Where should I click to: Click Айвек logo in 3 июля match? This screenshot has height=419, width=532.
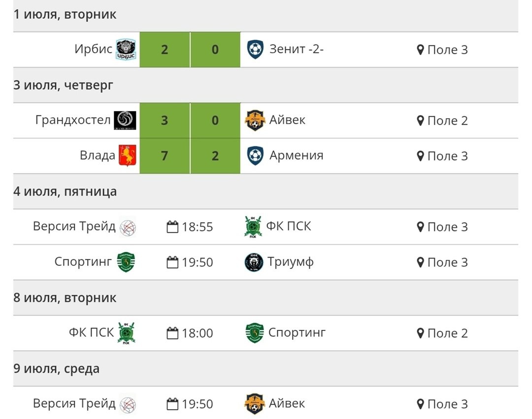pyautogui.click(x=255, y=121)
